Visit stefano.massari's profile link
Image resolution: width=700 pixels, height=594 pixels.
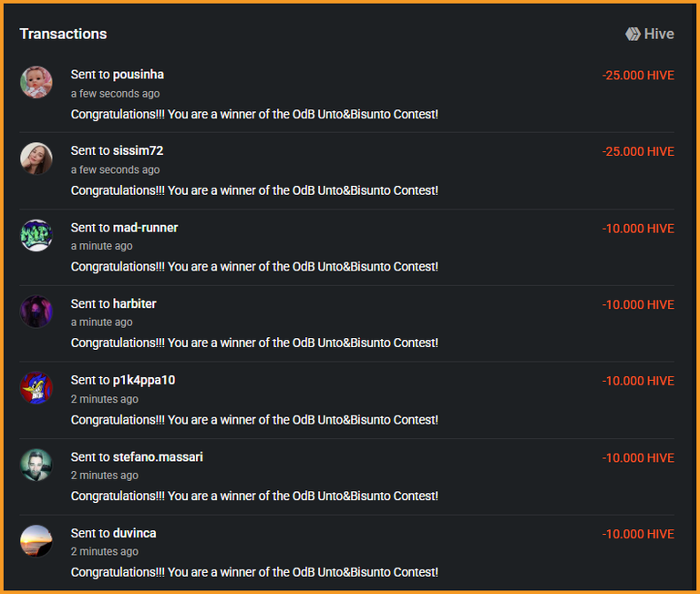158,457
